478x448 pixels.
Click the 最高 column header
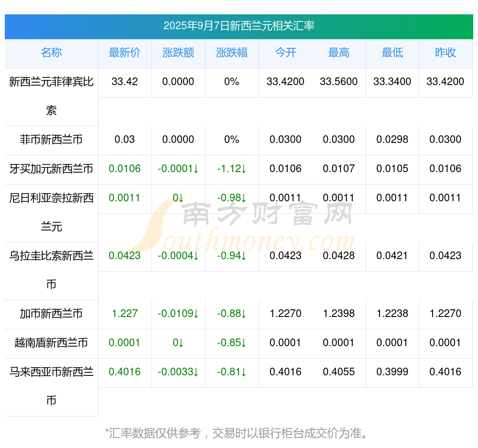[x=339, y=53]
